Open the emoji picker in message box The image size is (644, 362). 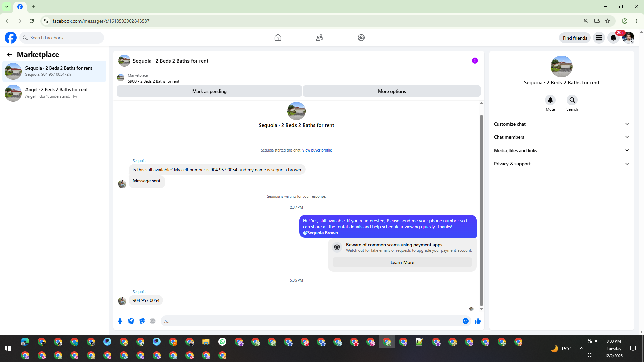pyautogui.click(x=465, y=321)
